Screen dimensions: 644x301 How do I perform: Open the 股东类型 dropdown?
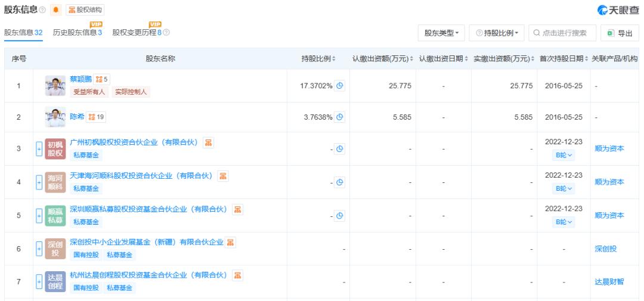441,33
